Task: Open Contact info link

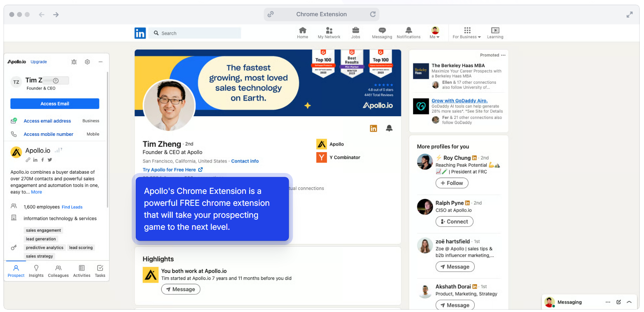Action: click(x=245, y=161)
